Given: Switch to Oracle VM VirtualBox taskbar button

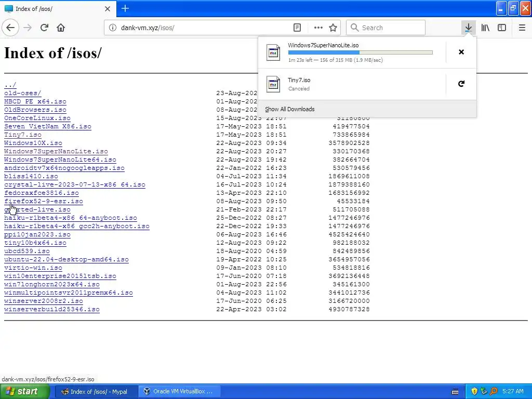Looking at the screenshot, I should point(180,392).
